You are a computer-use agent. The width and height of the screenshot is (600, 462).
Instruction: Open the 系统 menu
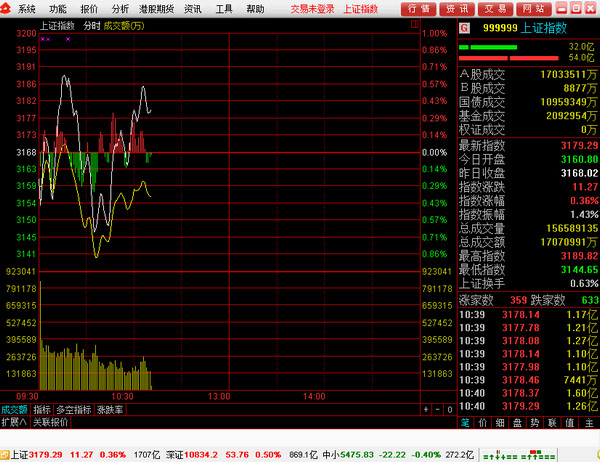click(27, 8)
